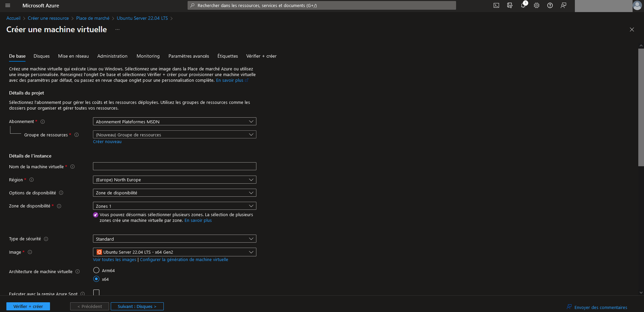
Task: Click the scrollbar down arrow
Action: click(x=641, y=293)
